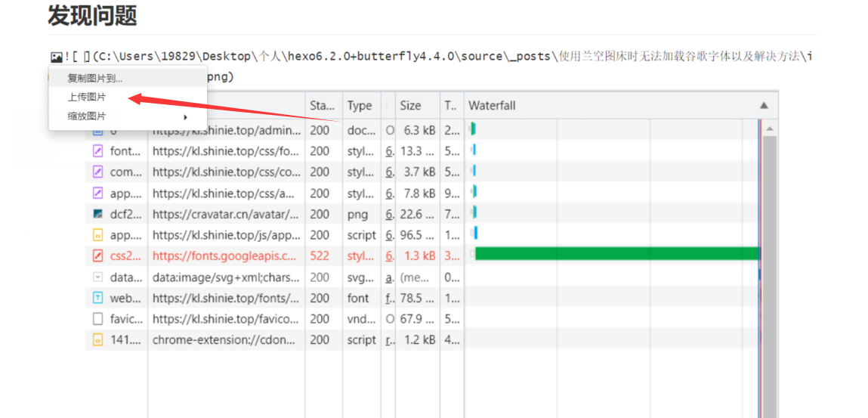
Task: Click the png type cell
Action: [357, 214]
